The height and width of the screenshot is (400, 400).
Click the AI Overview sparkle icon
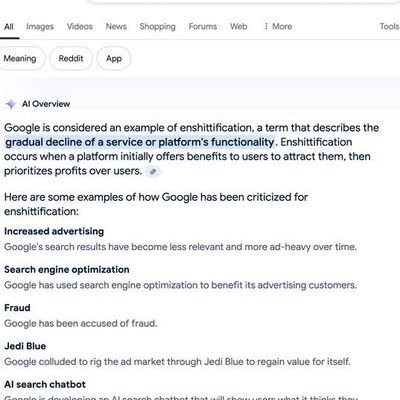(x=11, y=104)
